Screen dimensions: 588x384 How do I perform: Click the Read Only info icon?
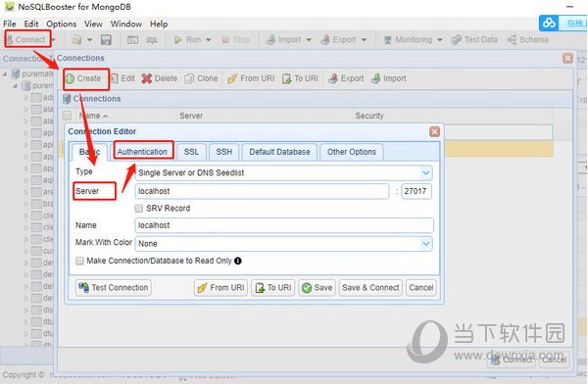pos(238,261)
